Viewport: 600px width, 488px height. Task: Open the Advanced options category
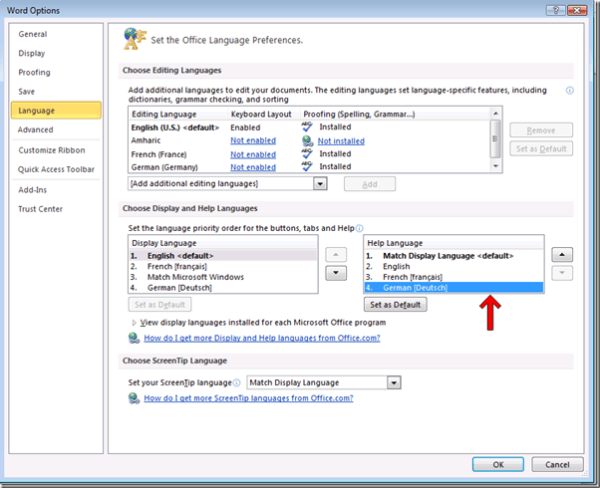56,129
